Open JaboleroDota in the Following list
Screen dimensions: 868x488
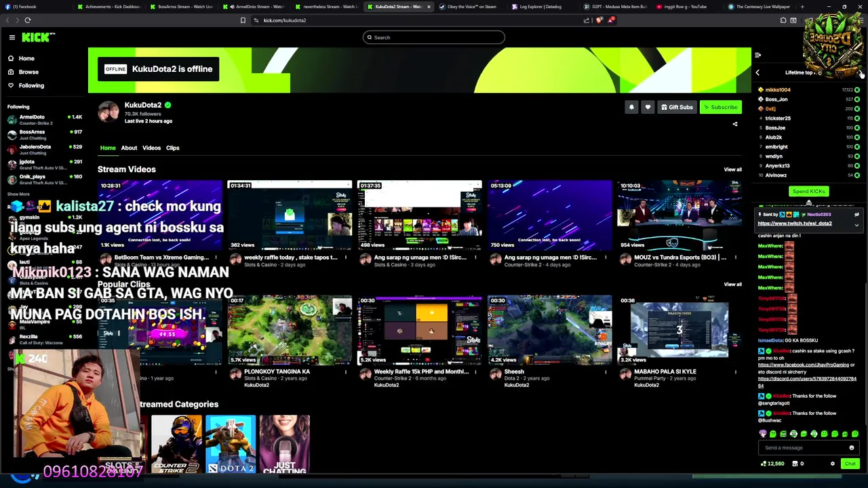coord(44,150)
